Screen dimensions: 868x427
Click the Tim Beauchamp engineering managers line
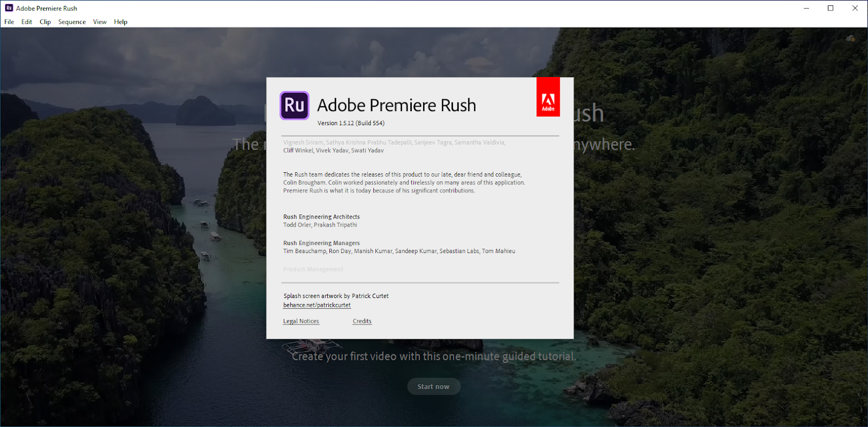tap(399, 251)
